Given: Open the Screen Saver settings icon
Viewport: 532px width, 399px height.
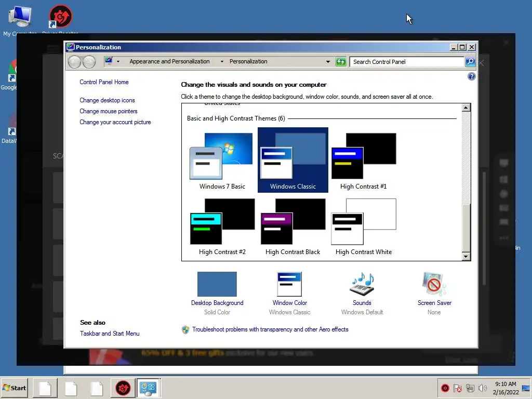Looking at the screenshot, I should (434, 284).
